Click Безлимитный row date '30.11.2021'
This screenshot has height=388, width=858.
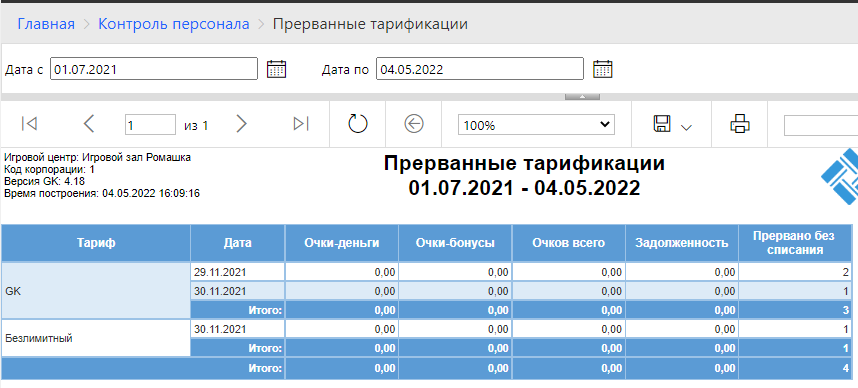click(237, 329)
